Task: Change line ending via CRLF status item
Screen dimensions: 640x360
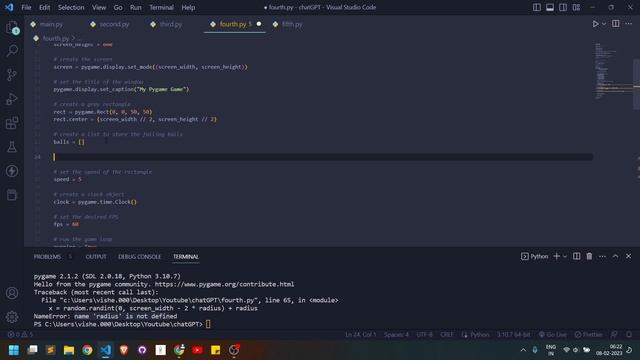Action: click(447, 335)
